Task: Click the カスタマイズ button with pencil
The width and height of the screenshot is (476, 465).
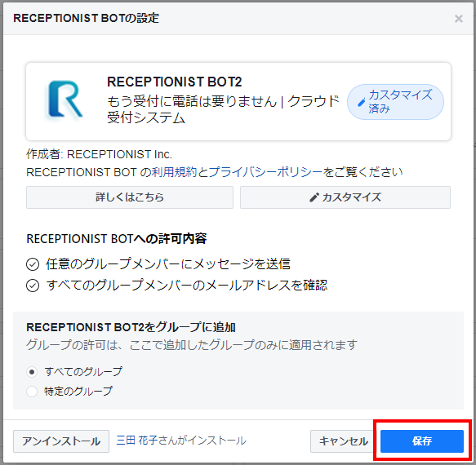Action: tap(345, 197)
